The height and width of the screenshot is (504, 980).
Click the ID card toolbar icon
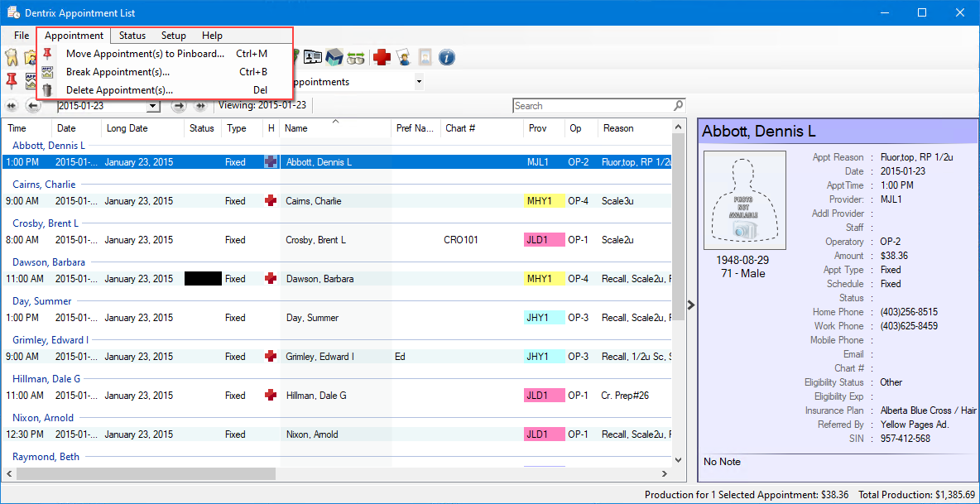point(313,57)
